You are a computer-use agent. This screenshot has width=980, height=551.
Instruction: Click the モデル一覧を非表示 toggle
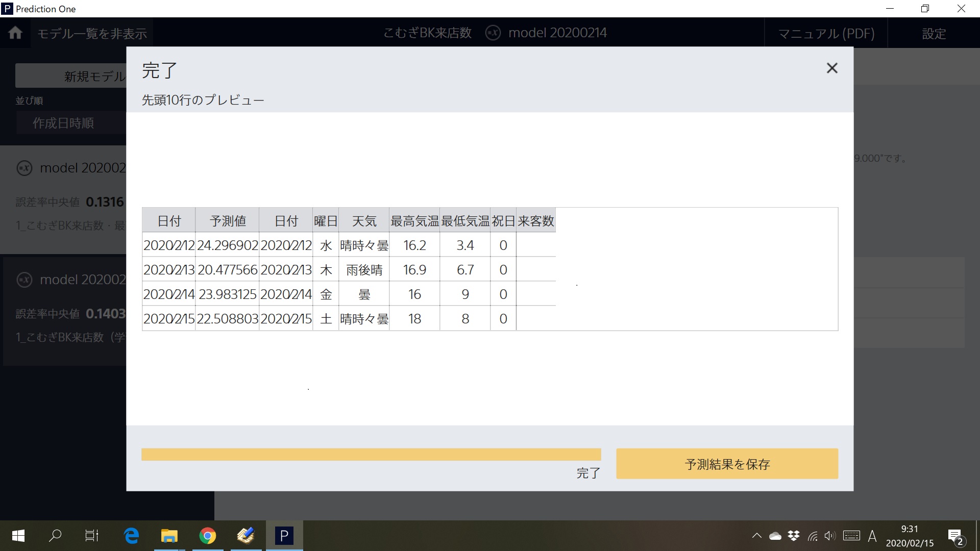point(92,32)
